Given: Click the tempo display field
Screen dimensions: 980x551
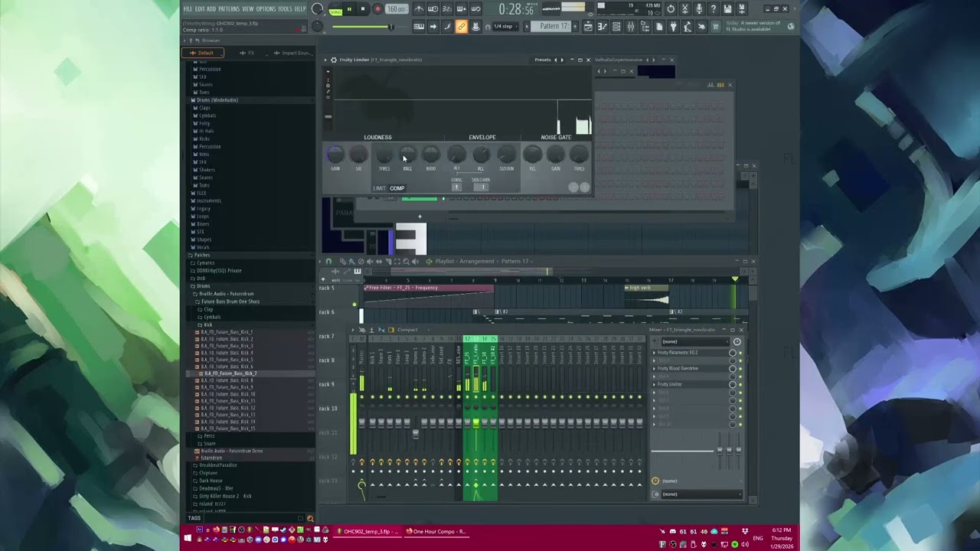Looking at the screenshot, I should (x=397, y=9).
